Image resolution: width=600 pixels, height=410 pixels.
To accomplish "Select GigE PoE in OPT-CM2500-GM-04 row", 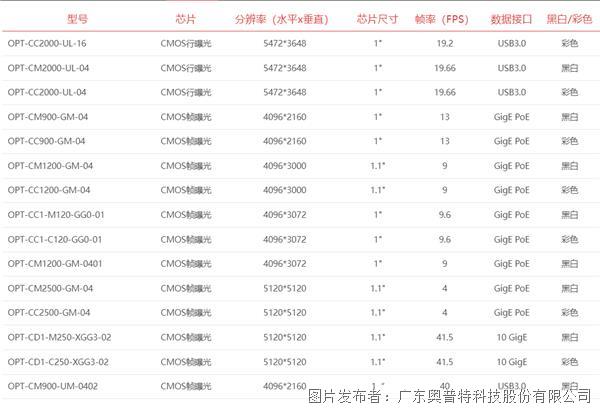I will [x=512, y=288].
